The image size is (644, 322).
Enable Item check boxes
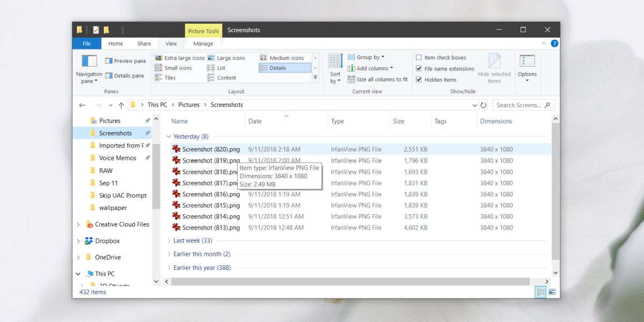click(x=441, y=57)
